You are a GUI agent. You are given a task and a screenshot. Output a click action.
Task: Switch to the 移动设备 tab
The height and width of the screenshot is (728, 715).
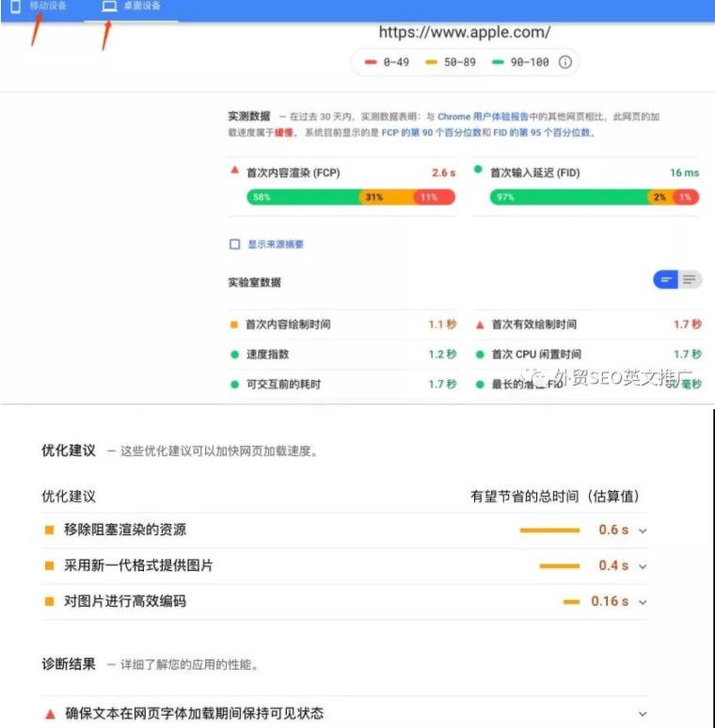click(x=40, y=7)
